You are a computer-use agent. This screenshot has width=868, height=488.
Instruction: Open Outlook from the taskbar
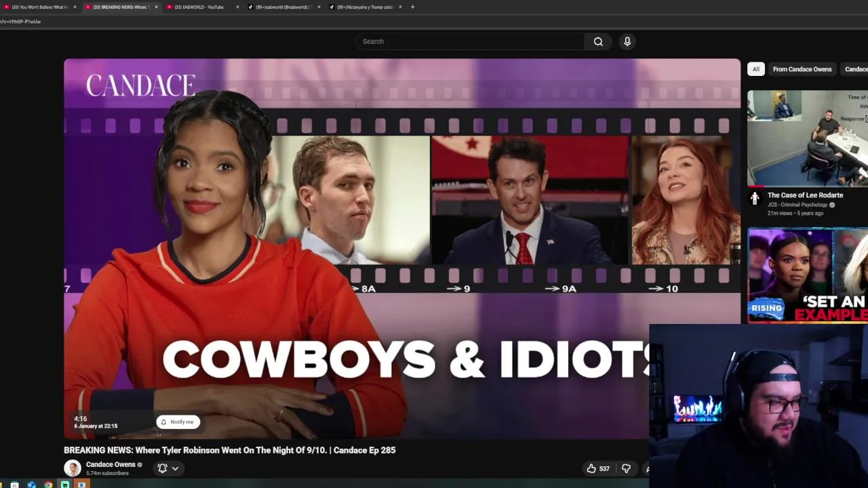[31, 485]
